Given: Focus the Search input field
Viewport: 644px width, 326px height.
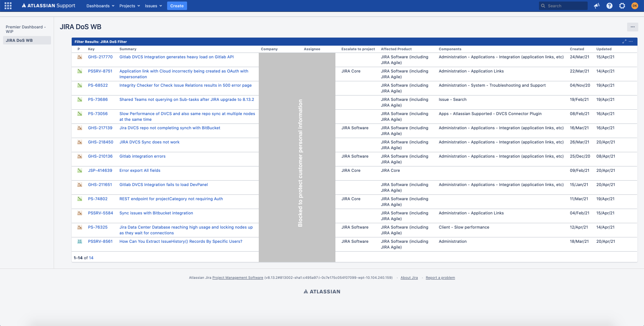Looking at the screenshot, I should pyautogui.click(x=563, y=6).
